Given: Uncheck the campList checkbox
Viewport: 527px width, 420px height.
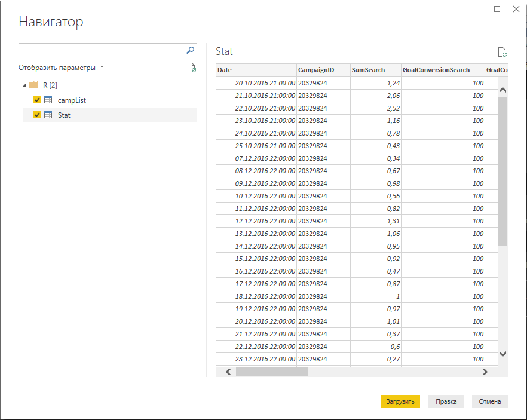Looking at the screenshot, I should click(37, 100).
